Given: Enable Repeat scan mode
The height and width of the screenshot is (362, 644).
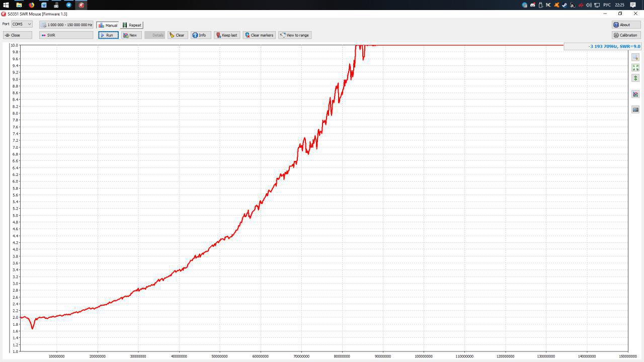Looking at the screenshot, I should 132,25.
